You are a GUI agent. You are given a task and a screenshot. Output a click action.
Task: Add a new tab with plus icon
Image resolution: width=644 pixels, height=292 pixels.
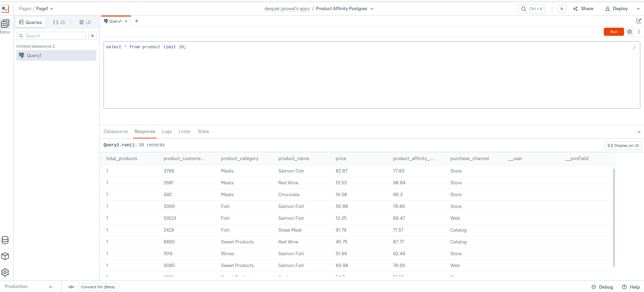click(137, 21)
